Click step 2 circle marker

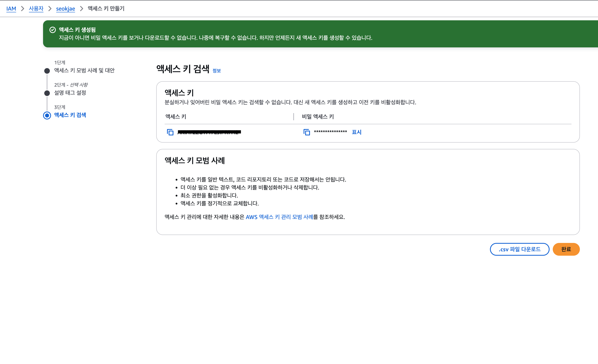[47, 93]
